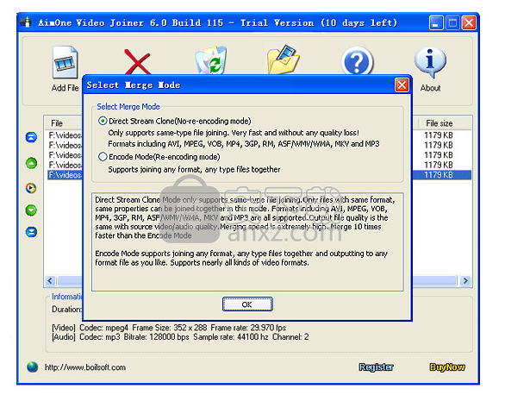Open help with the question mark icon
The image size is (505, 420).
click(x=357, y=61)
